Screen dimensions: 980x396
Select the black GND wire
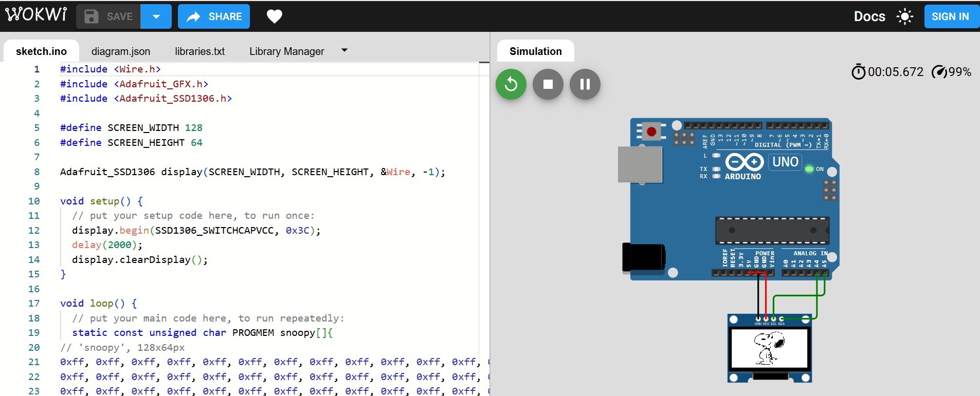coord(758,295)
